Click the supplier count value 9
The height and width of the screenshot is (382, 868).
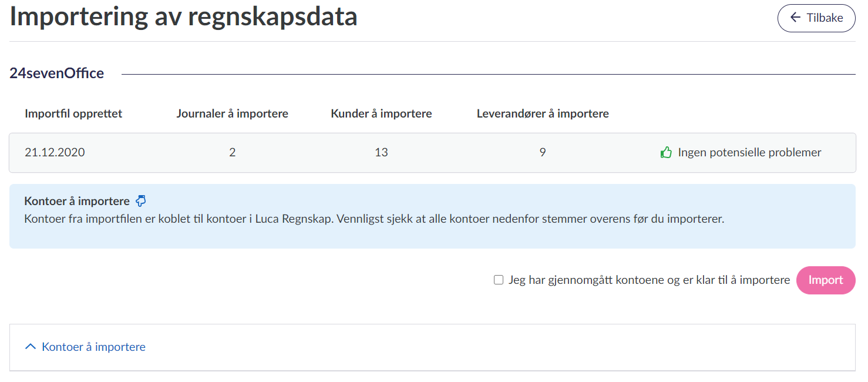543,153
